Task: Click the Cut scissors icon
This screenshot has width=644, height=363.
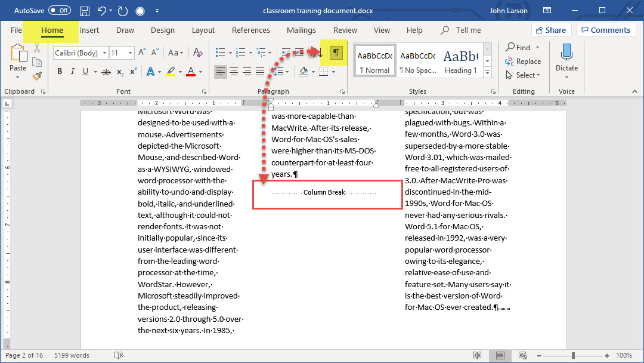Action: pos(37,48)
